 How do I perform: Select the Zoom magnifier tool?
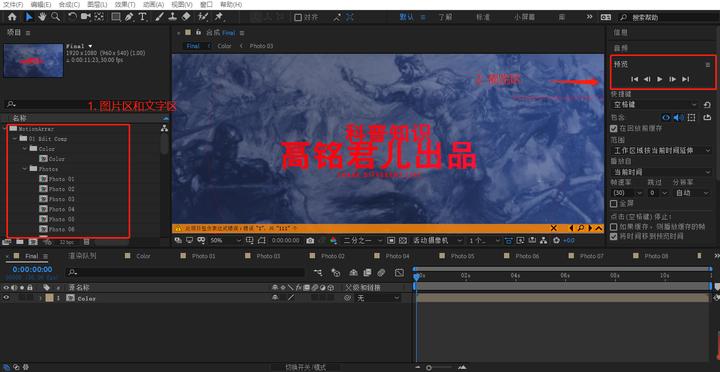coord(56,17)
